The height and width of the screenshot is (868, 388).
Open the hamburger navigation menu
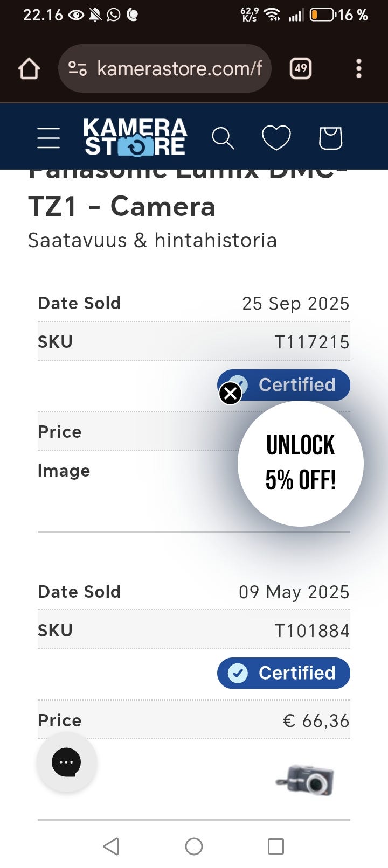click(x=48, y=138)
